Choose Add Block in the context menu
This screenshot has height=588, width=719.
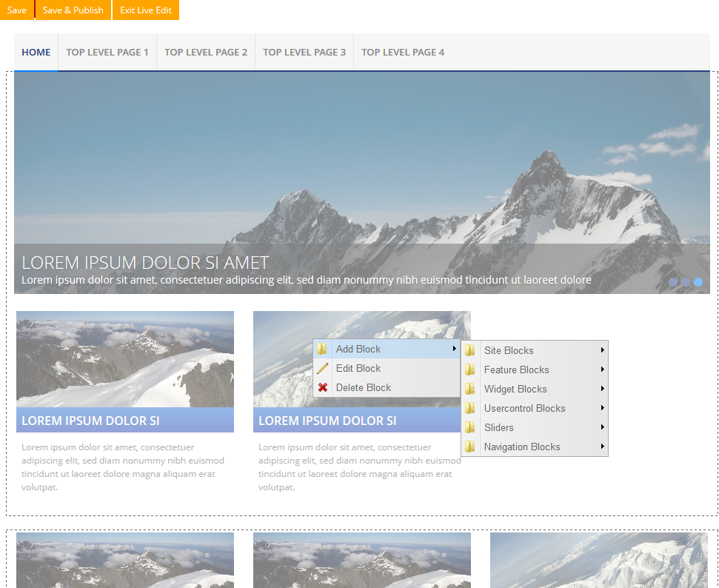click(x=387, y=349)
